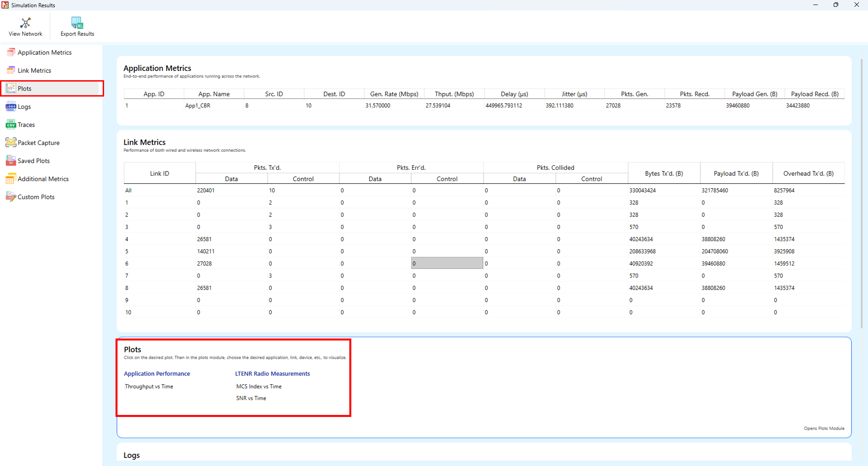Click the Link ID column header
The image size is (868, 466).
tap(159, 173)
